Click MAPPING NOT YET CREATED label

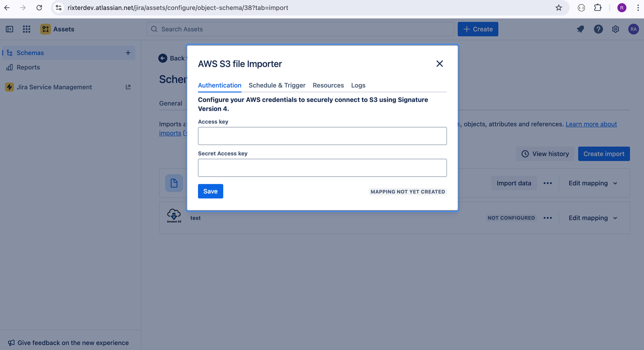408,192
